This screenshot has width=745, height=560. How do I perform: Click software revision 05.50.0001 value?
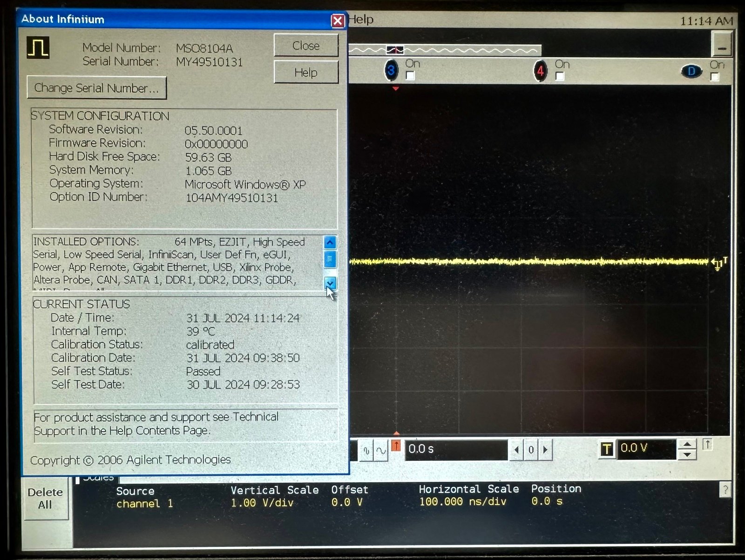(x=213, y=130)
